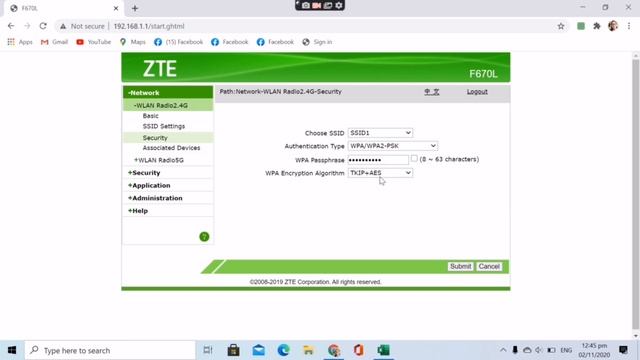Open Office app from the taskbar

(358, 350)
